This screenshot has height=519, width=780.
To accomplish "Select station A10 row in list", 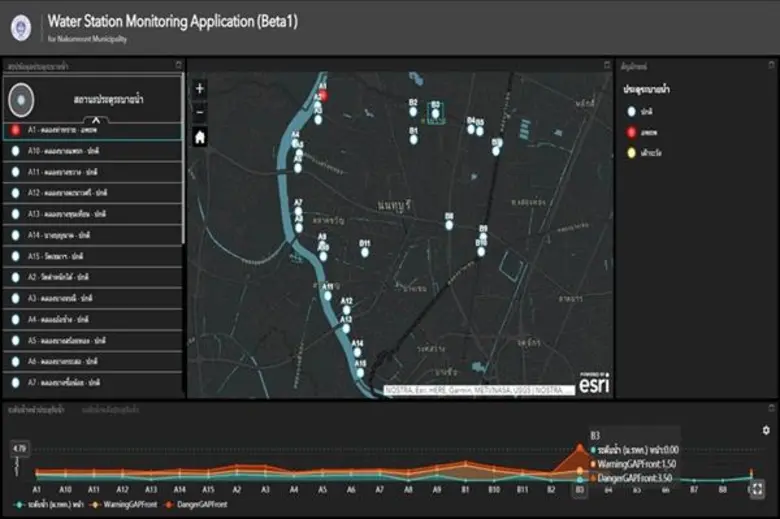I will (93, 151).
